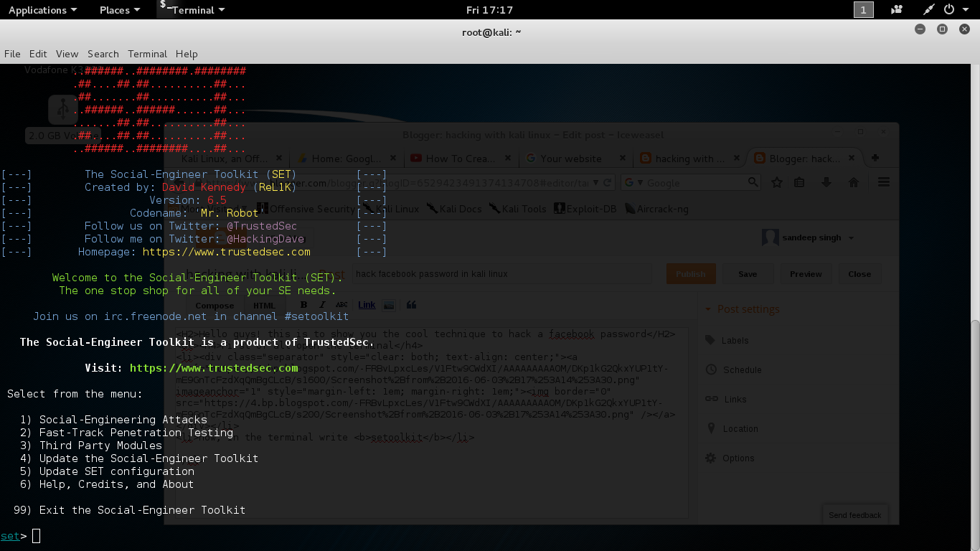Click the home icon in Iceweasel toolbar

pyautogui.click(x=854, y=182)
